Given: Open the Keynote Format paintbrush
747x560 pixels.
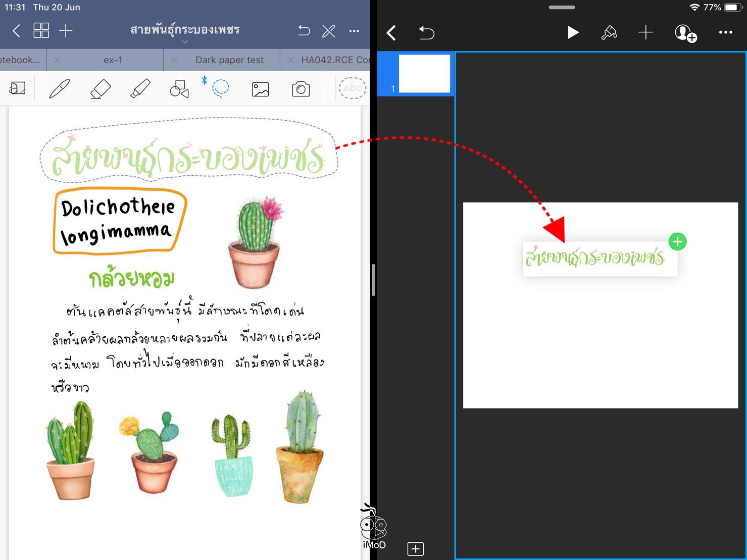Looking at the screenshot, I should (609, 33).
